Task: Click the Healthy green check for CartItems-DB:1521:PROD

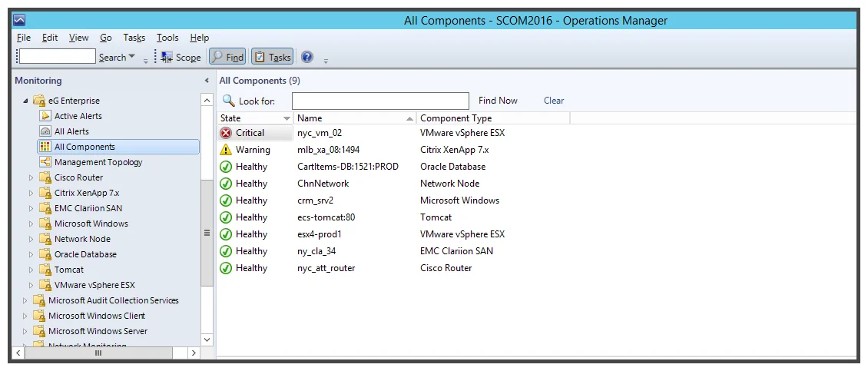Action: (226, 167)
